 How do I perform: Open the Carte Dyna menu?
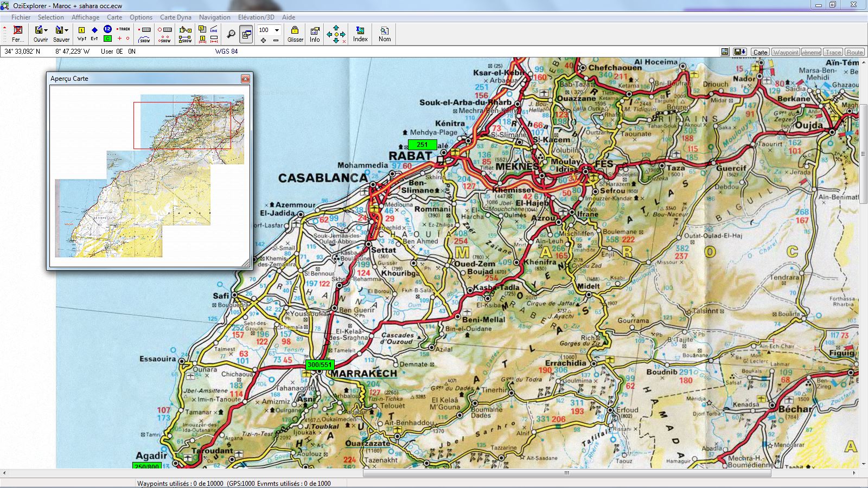click(175, 17)
